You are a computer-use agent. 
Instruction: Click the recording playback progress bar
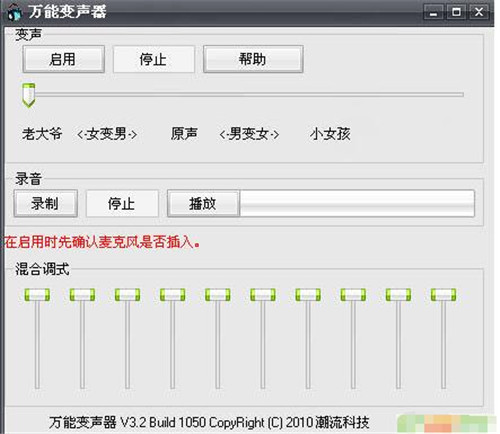[x=357, y=204]
